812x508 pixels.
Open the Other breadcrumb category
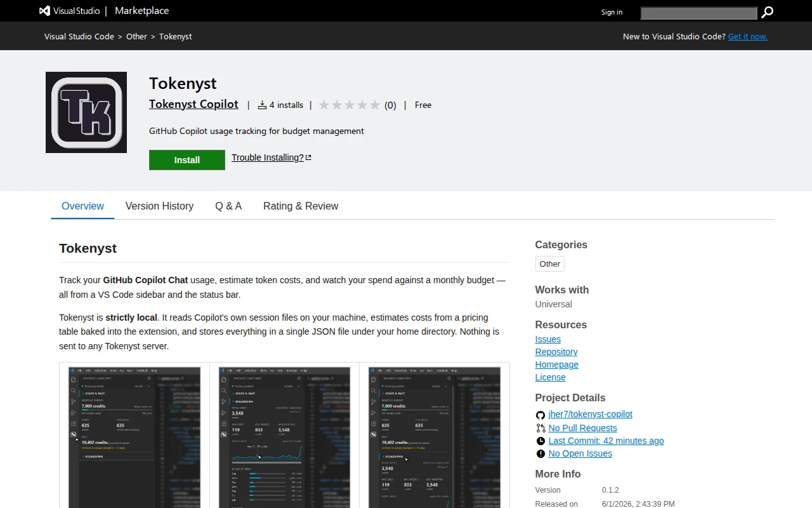(136, 36)
